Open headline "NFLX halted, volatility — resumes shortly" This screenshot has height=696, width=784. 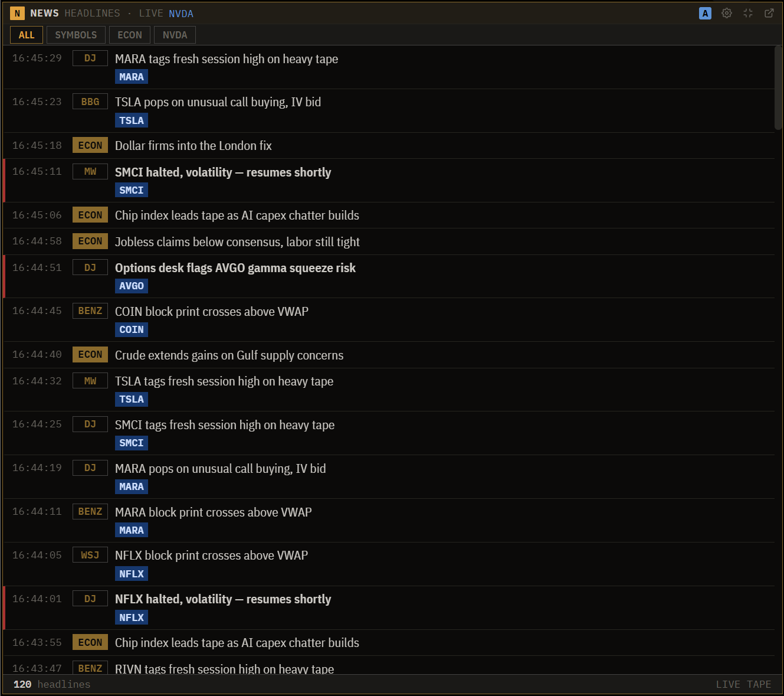coord(223,599)
